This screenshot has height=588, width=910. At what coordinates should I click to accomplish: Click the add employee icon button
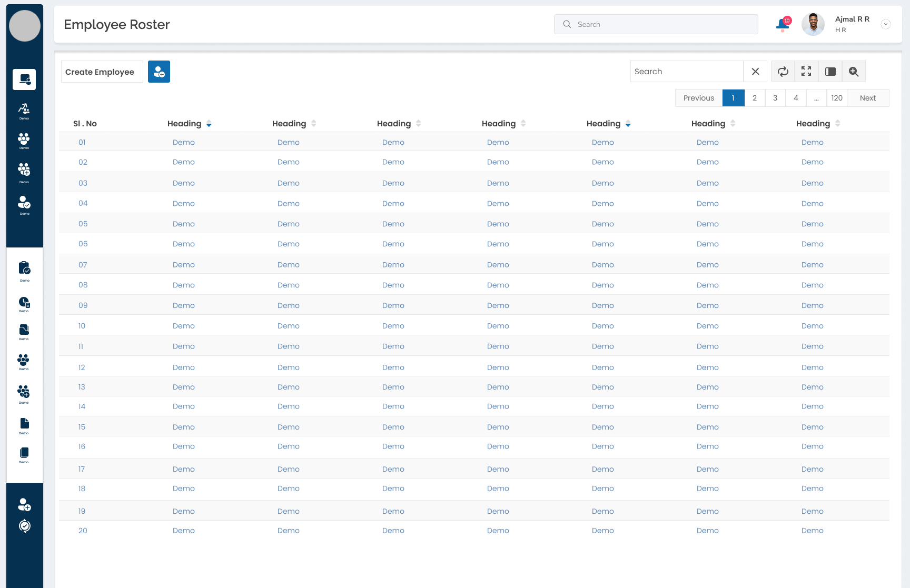point(159,72)
